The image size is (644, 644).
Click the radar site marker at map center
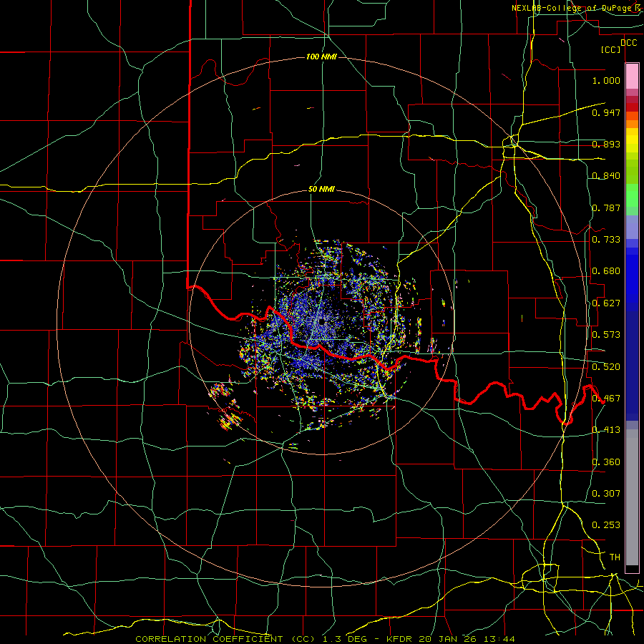[322, 321]
